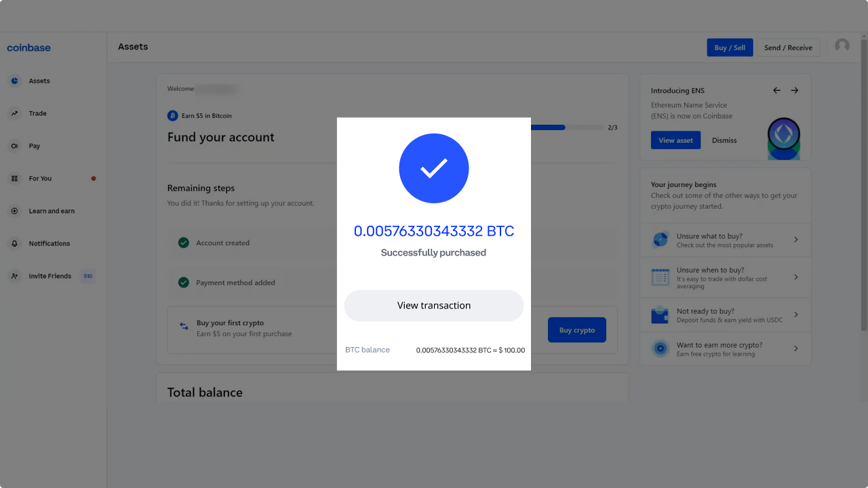This screenshot has height=488, width=868.
Task: Open the Pay icon in sidebar
Action: coord(14,146)
